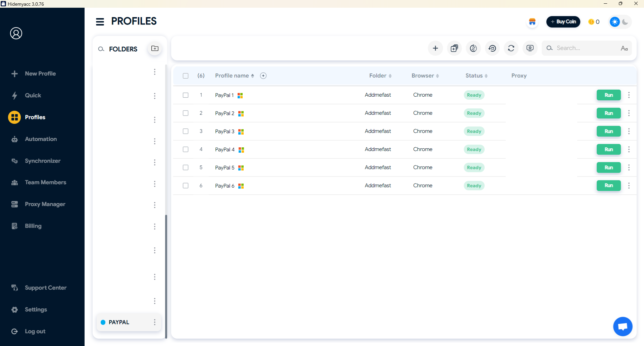Check the PayPal 4 row checkbox
Image resolution: width=644 pixels, height=346 pixels.
[186, 149]
